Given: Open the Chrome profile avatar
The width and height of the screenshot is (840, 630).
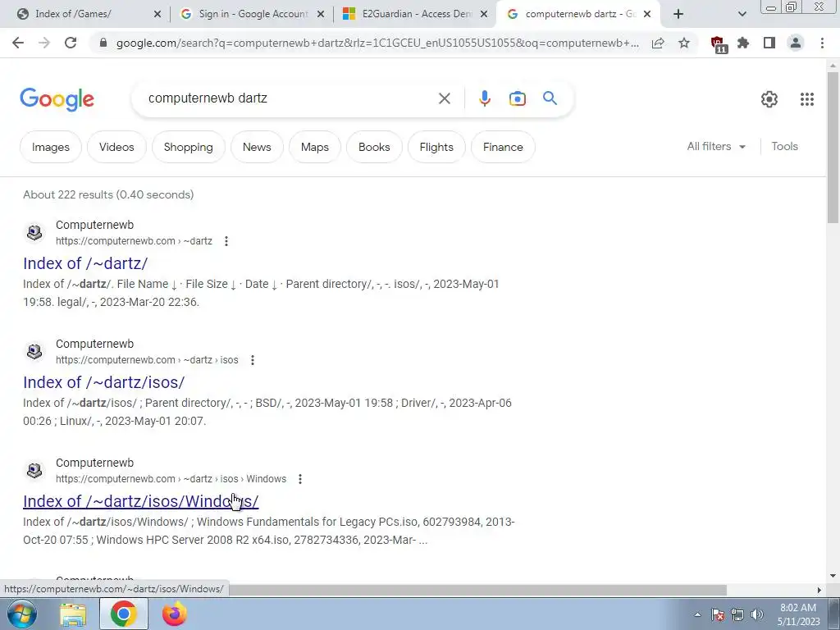Looking at the screenshot, I should click(796, 43).
